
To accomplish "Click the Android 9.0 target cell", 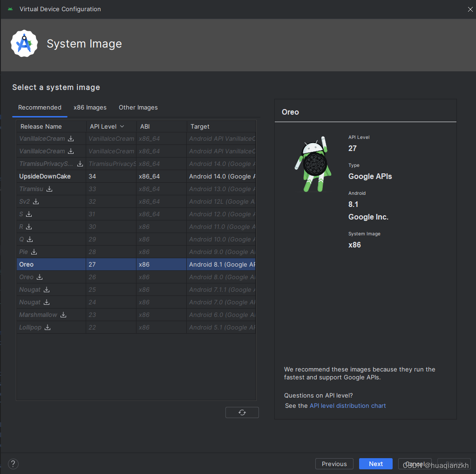I will 221,252.
